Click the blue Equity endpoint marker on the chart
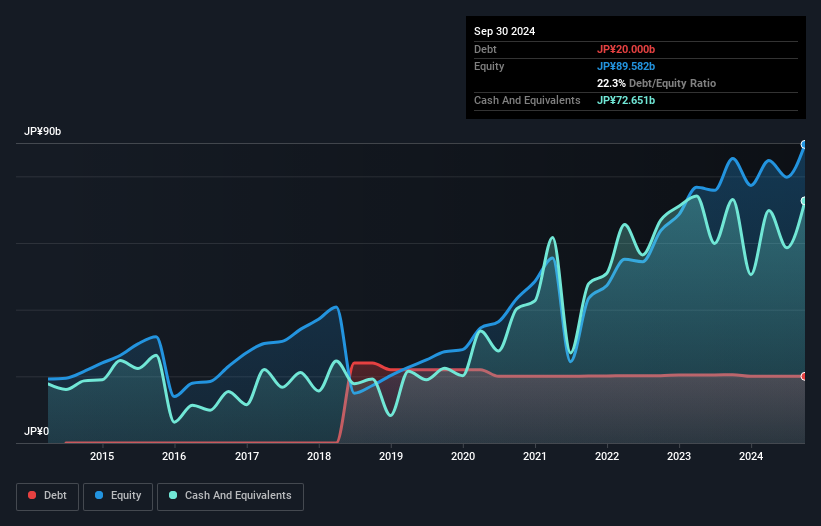This screenshot has height=526, width=821. pyautogui.click(x=804, y=144)
